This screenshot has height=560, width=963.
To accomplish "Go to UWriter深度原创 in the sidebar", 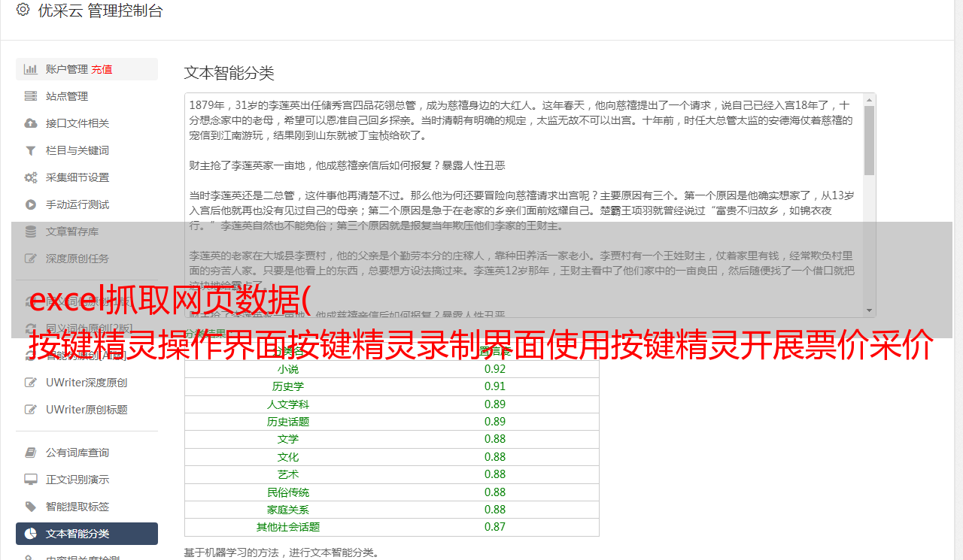I will [87, 383].
